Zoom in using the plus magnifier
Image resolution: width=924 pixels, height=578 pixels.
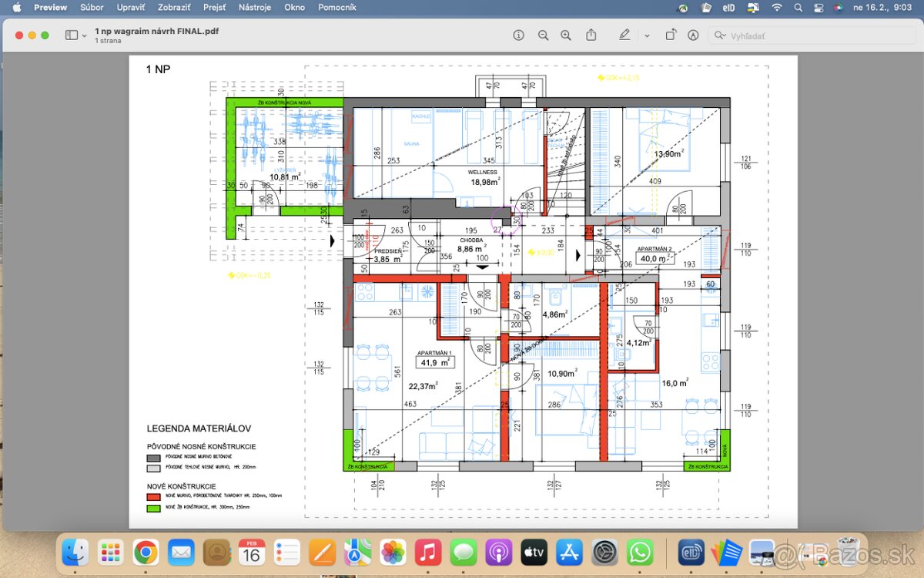coord(566,35)
